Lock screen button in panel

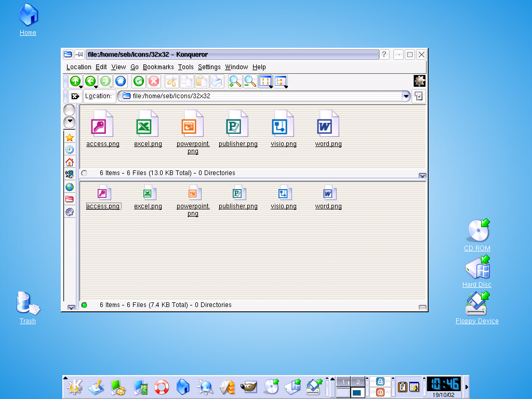click(x=380, y=381)
